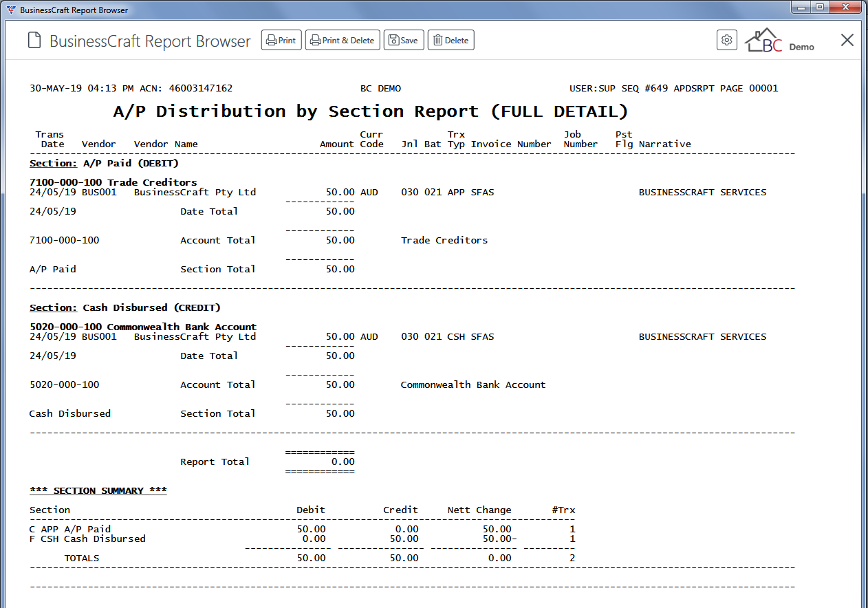This screenshot has width=868, height=608.
Task: Click the '#Trx' summary column header
Action: point(564,510)
